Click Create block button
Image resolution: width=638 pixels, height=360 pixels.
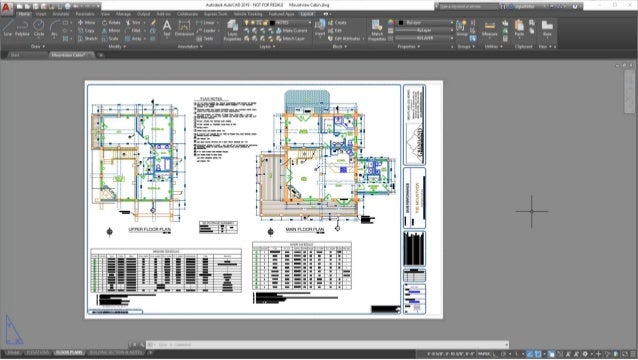click(337, 23)
